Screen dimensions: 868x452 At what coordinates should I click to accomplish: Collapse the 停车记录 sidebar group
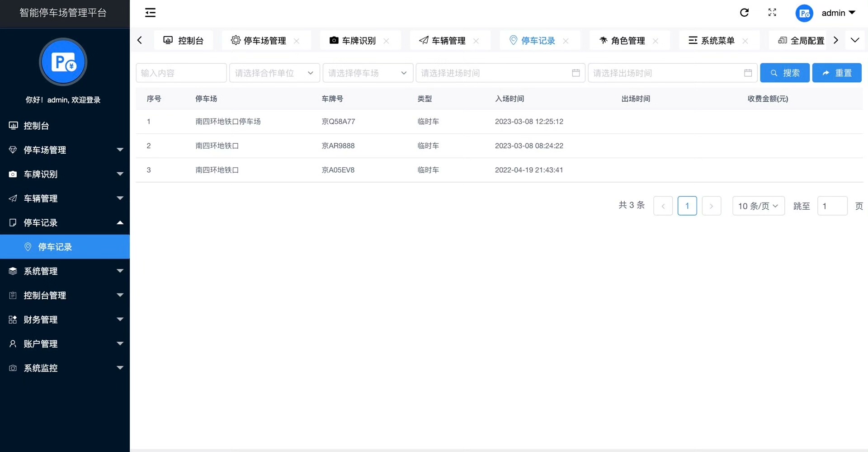[65, 222]
